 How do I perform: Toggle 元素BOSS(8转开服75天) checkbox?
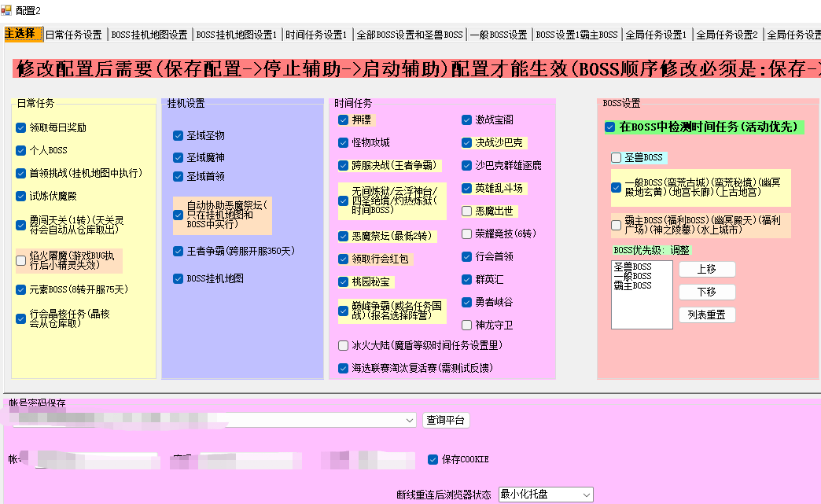[21, 289]
